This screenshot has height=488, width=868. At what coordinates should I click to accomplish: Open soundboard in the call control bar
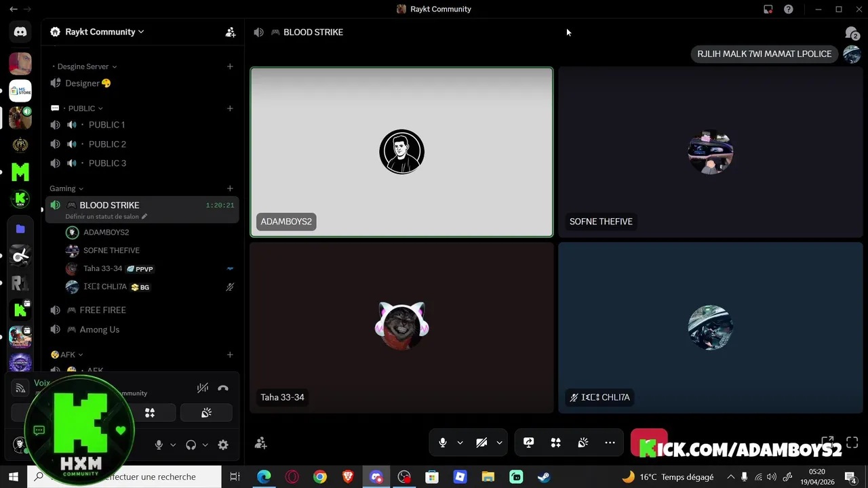click(x=583, y=443)
